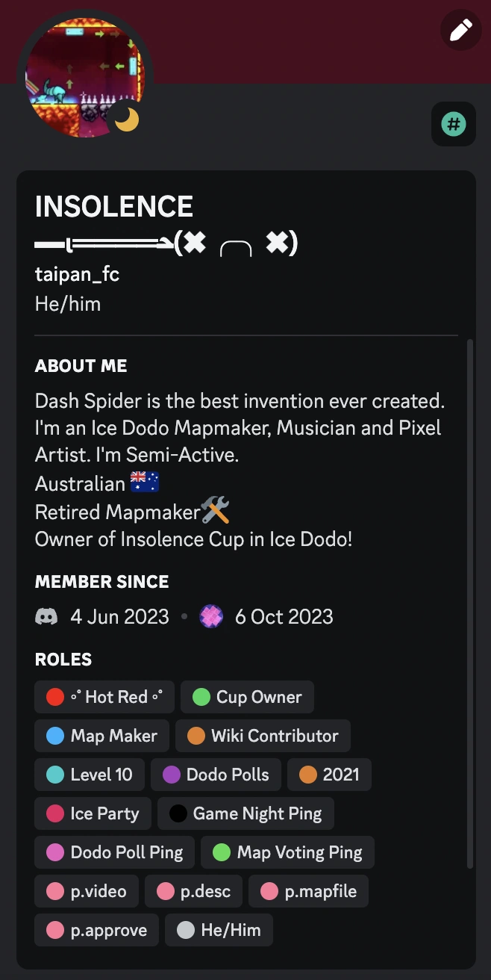Click the pencil edit profile icon
This screenshot has height=980, width=491.
coord(460,31)
